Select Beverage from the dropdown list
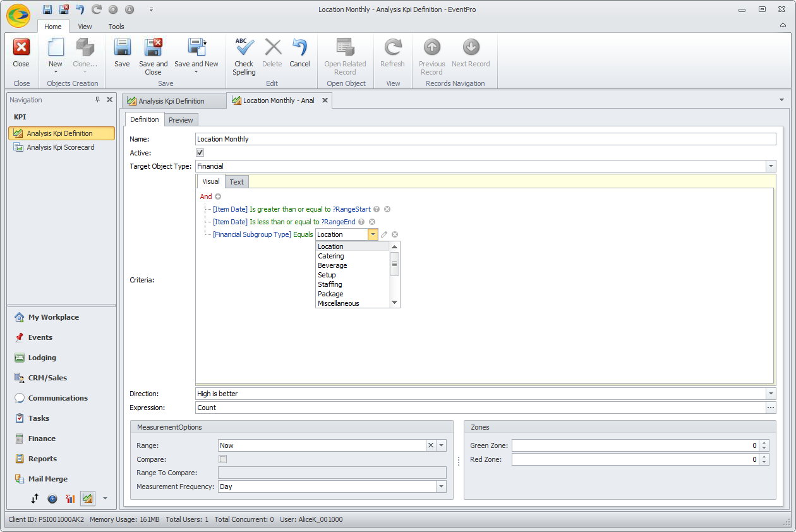Viewport: 796px width, 532px height. tap(353, 265)
